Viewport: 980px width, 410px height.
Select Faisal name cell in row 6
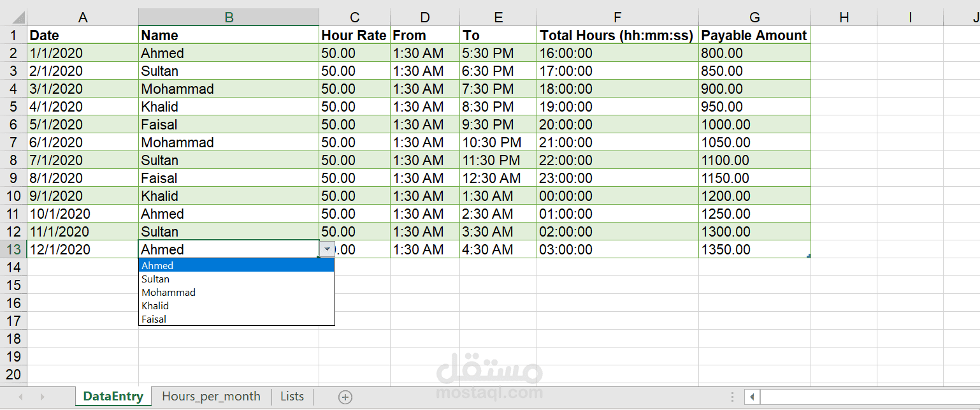(229, 125)
